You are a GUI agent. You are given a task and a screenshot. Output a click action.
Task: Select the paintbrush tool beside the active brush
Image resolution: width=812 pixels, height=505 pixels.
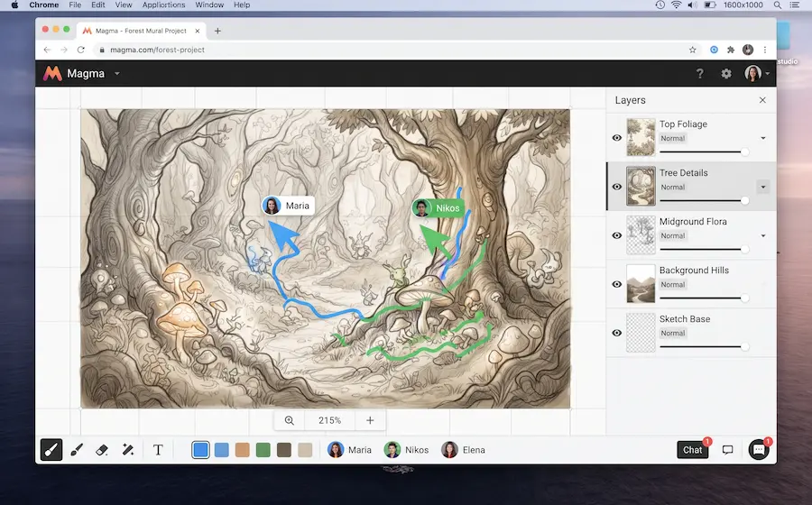click(x=77, y=450)
